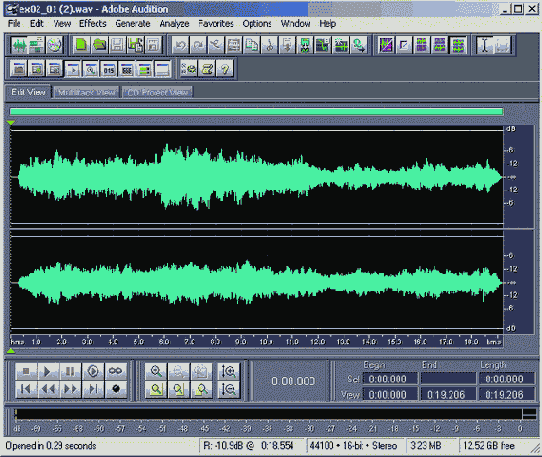Open the Effects menu
This screenshot has height=457, width=542.
tap(93, 24)
